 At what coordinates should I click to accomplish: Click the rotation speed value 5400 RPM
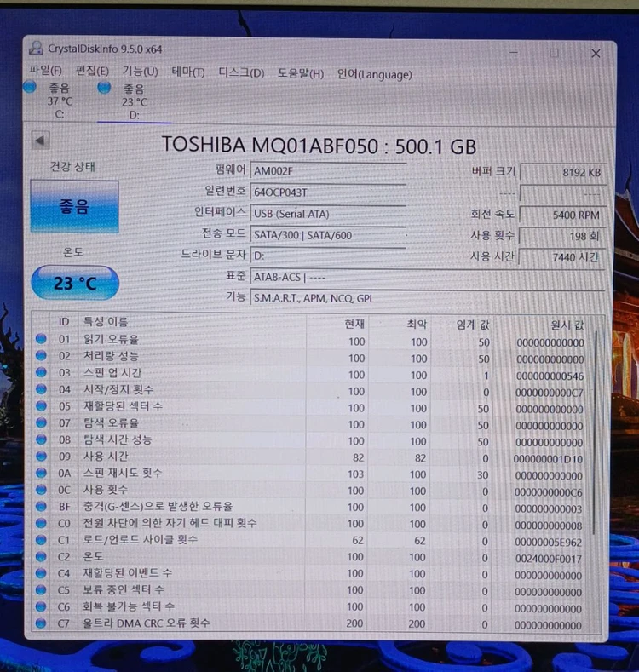click(562, 215)
